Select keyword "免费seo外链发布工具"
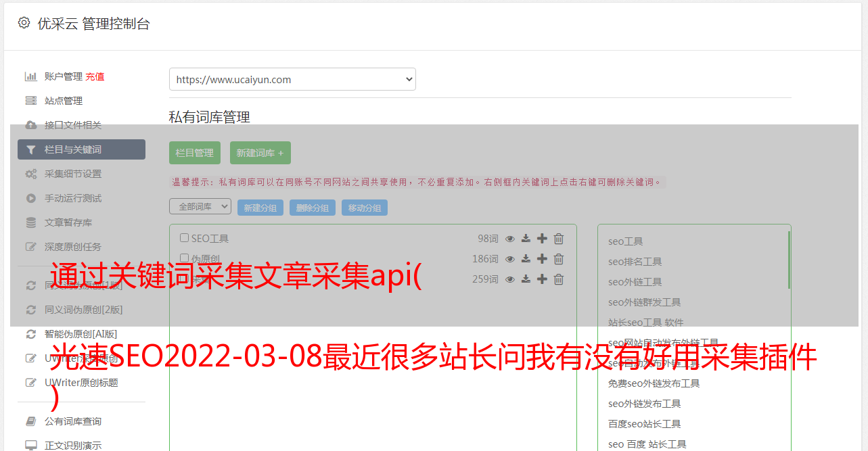Image resolution: width=868 pixels, height=451 pixels. tap(654, 383)
